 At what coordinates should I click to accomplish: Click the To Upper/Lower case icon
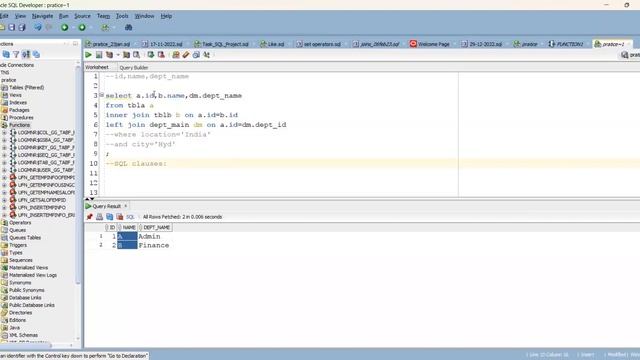pyautogui.click(x=207, y=55)
